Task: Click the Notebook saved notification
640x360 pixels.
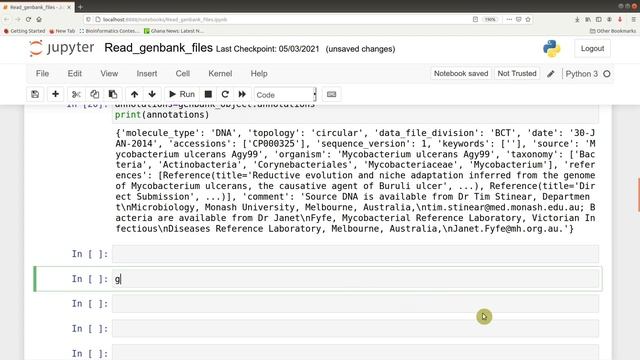Action: pos(461,73)
